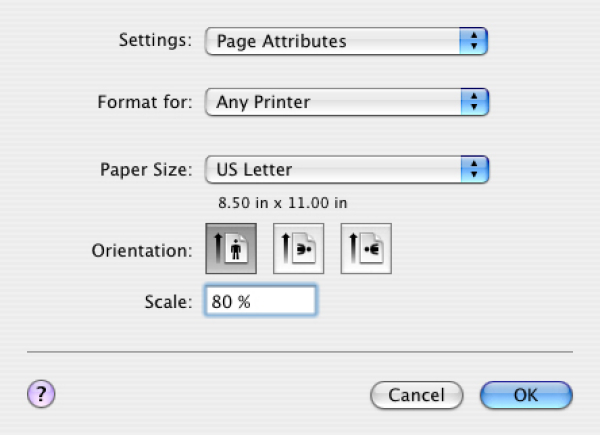Select portrait orientation icon
Viewport: 600px width, 435px height.
tap(232, 249)
